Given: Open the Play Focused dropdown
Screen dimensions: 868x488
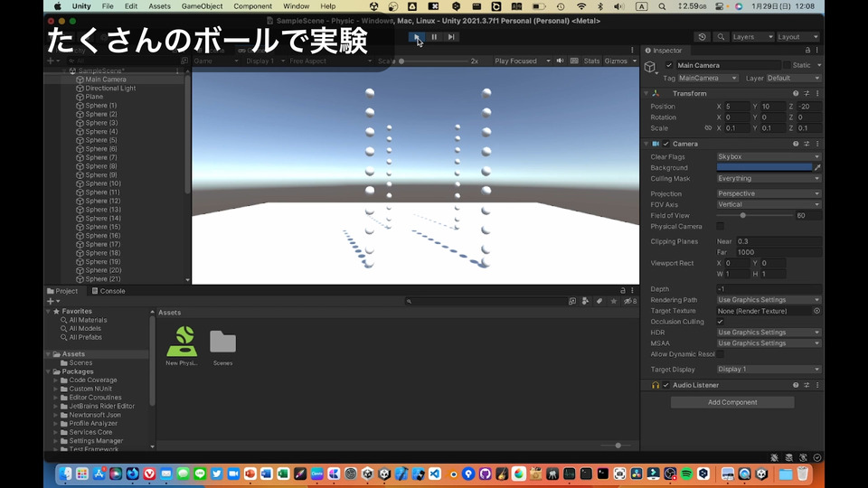Looking at the screenshot, I should pyautogui.click(x=522, y=61).
